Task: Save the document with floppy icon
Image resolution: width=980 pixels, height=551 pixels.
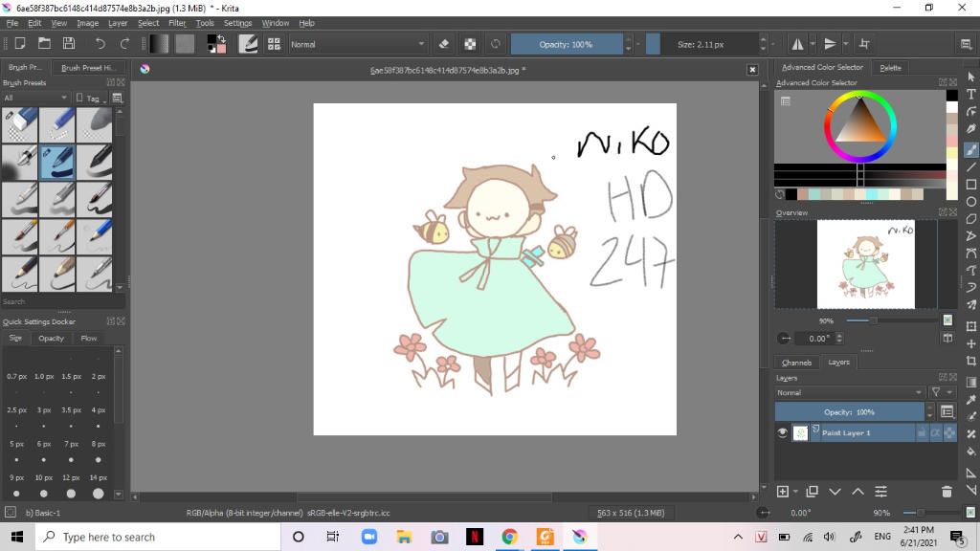Action: (69, 44)
